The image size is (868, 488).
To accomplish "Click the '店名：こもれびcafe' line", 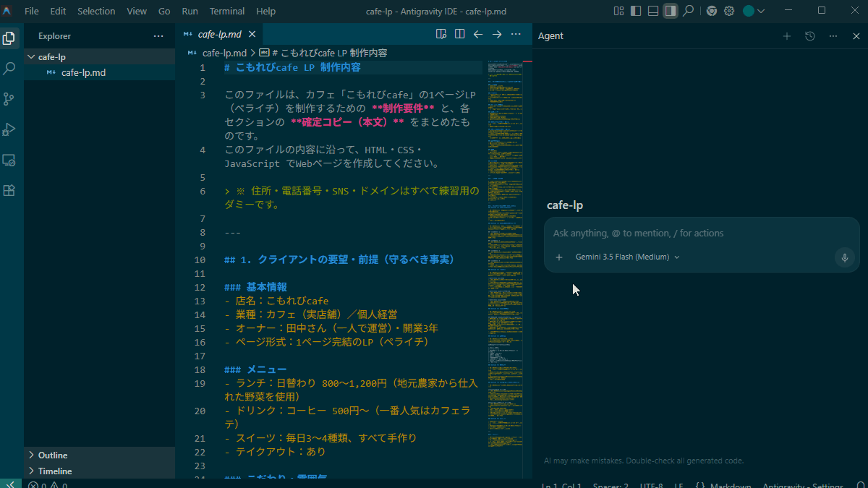I will click(x=276, y=301).
